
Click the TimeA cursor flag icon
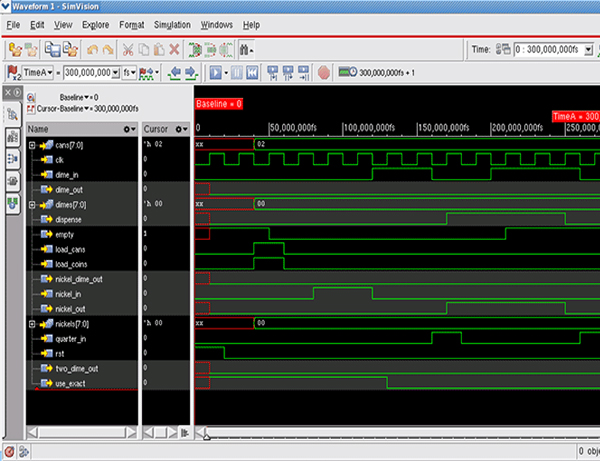(14, 73)
